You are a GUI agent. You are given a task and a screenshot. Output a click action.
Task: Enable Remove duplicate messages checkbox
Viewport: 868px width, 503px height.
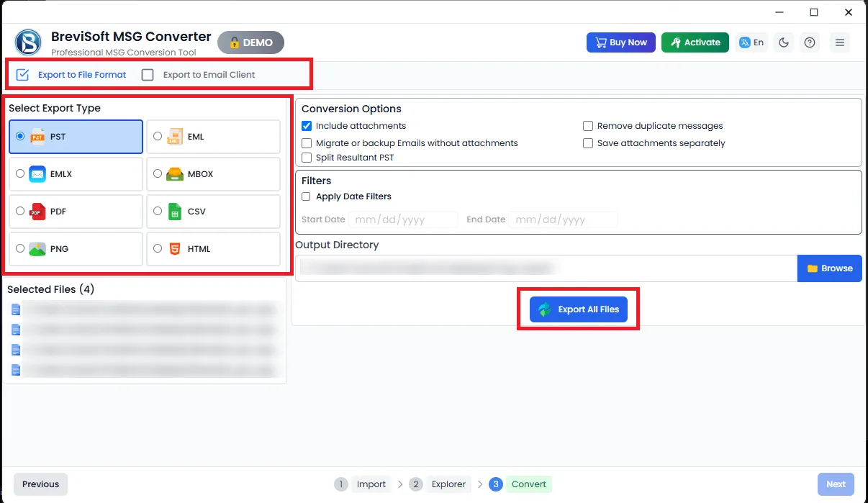[x=588, y=126]
